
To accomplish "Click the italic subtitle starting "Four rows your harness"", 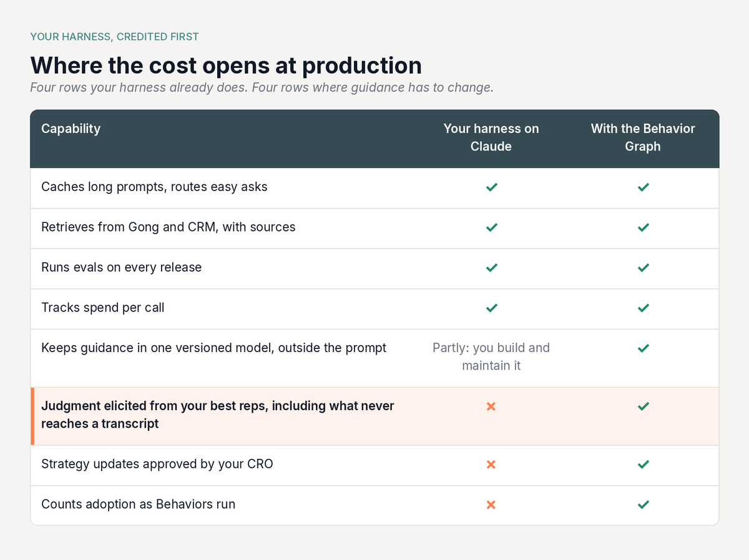I will (262, 87).
